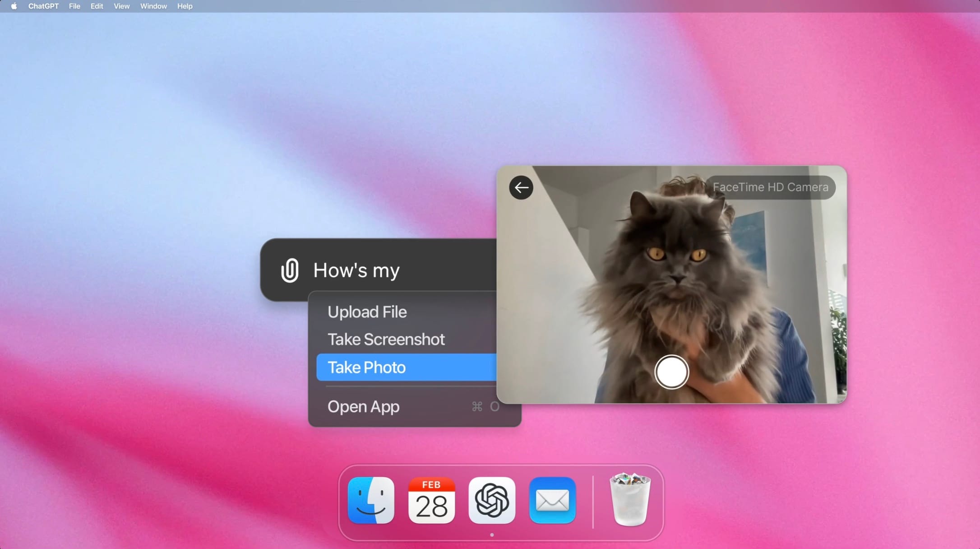Viewport: 980px width, 549px height.
Task: Open the Help menu
Action: 185,6
